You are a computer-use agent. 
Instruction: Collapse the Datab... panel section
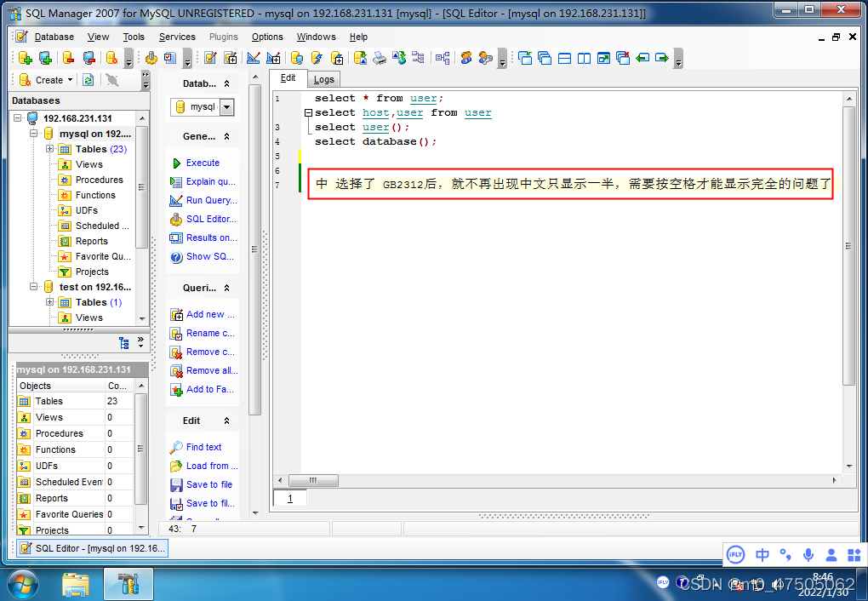point(226,83)
